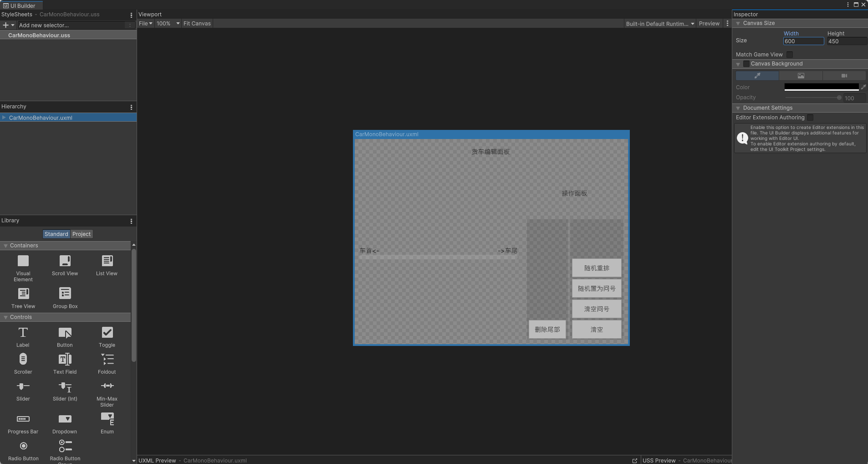
Task: Pick the Scroller control icon
Action: coord(23,359)
